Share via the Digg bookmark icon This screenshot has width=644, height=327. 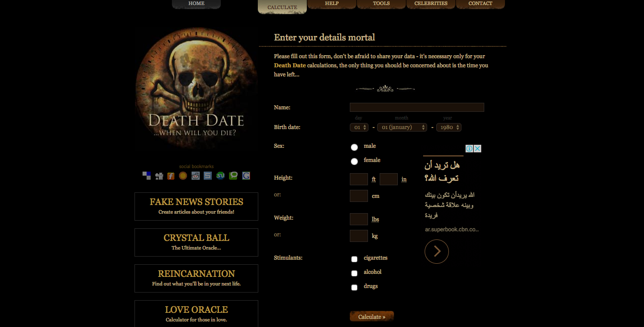(x=159, y=176)
